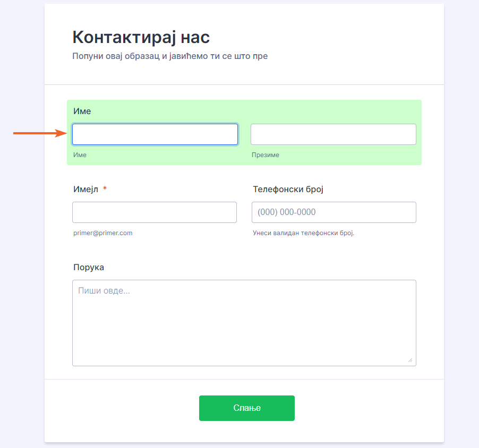Click the Телефонски број label text
479x448 pixels.
[x=288, y=189]
